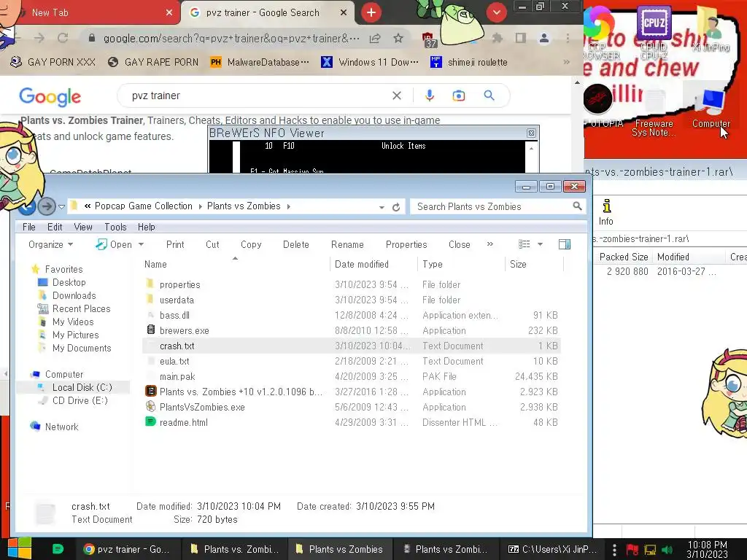Image resolution: width=747 pixels, height=560 pixels.
Task: Click the Delete toolbar button
Action: coord(296,244)
